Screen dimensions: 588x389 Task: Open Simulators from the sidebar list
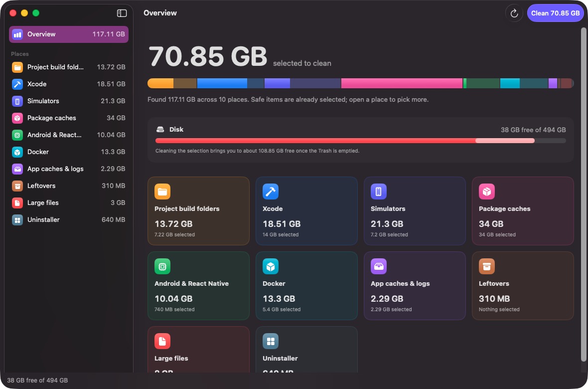69,101
